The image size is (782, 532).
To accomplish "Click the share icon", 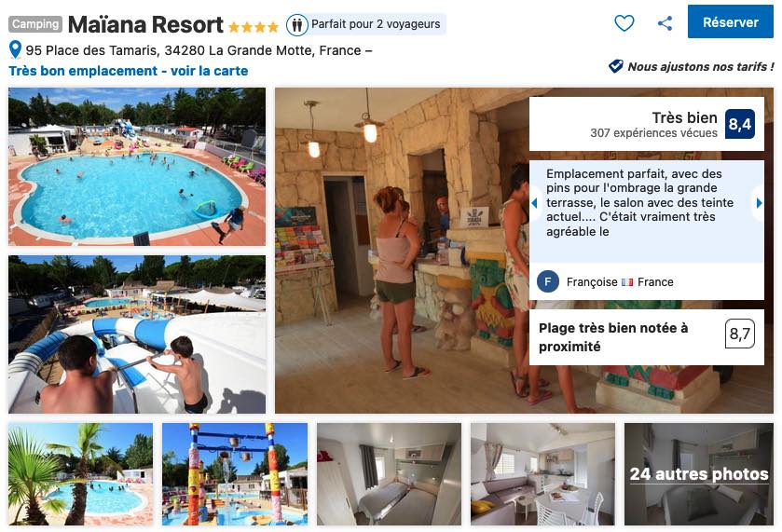I will pos(665,23).
